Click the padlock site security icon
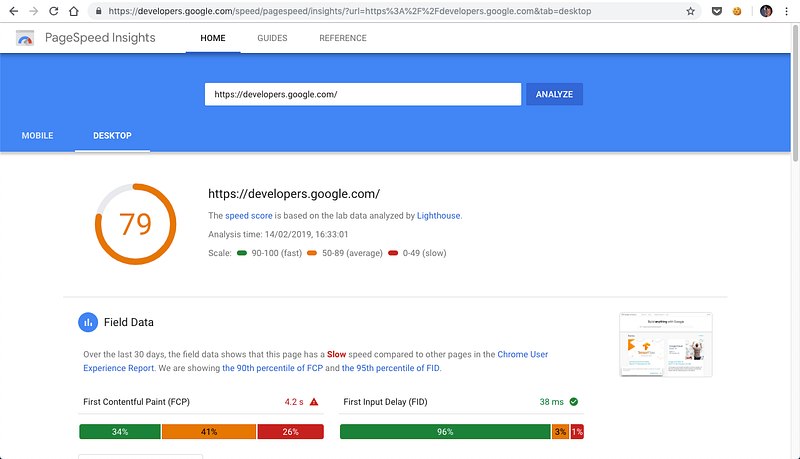800x459 pixels. point(98,11)
